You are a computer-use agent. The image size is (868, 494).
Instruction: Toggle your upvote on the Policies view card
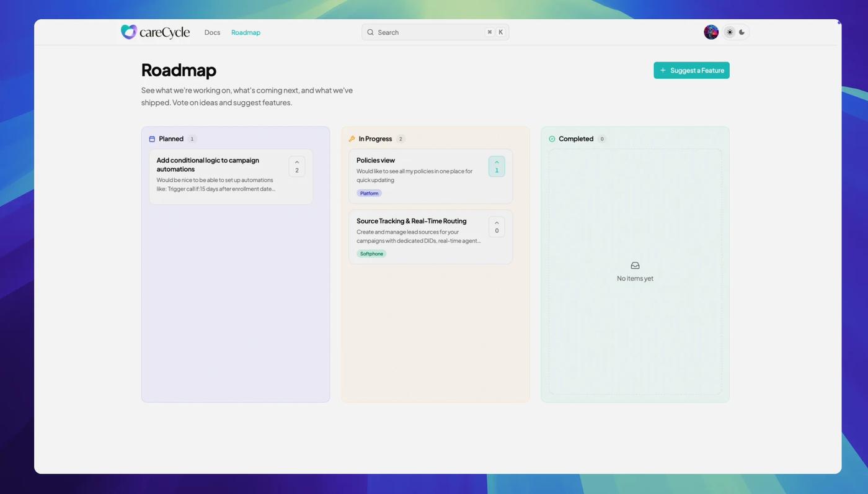[x=496, y=166]
